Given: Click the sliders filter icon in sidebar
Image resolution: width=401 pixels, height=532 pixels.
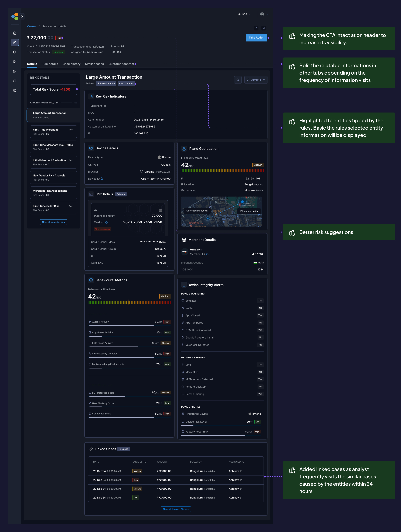Looking at the screenshot, I should pos(15,71).
